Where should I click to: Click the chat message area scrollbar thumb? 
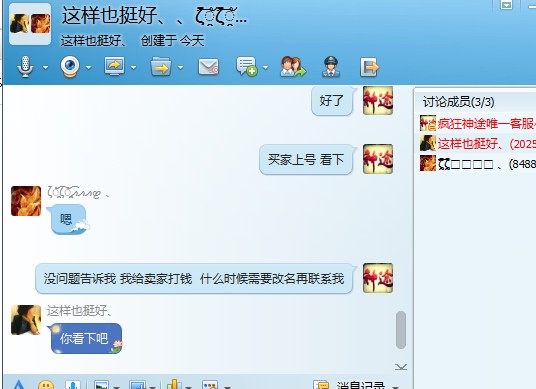click(x=401, y=330)
